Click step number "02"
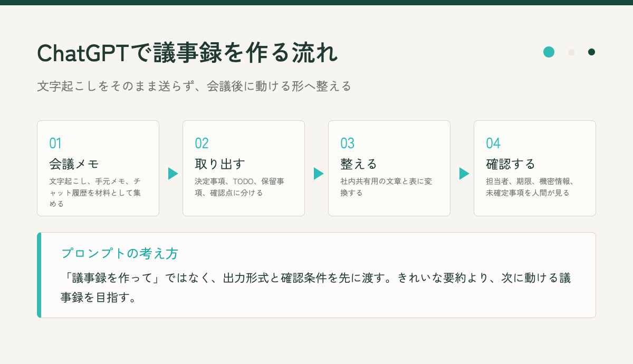 click(x=202, y=143)
